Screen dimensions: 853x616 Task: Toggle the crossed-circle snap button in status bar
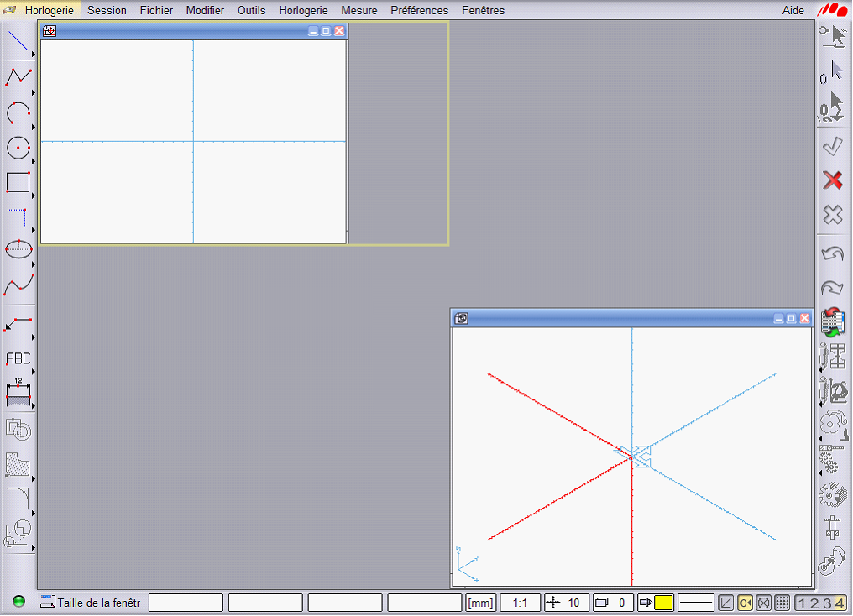(763, 603)
